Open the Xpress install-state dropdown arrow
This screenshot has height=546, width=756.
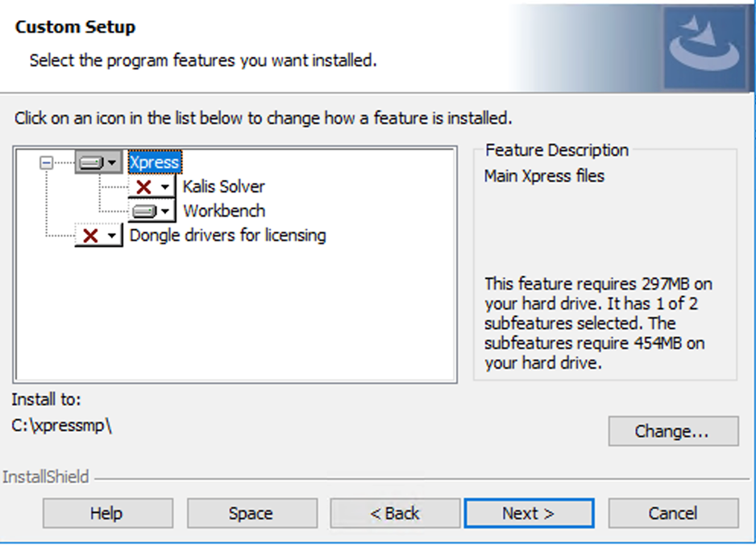(112, 163)
